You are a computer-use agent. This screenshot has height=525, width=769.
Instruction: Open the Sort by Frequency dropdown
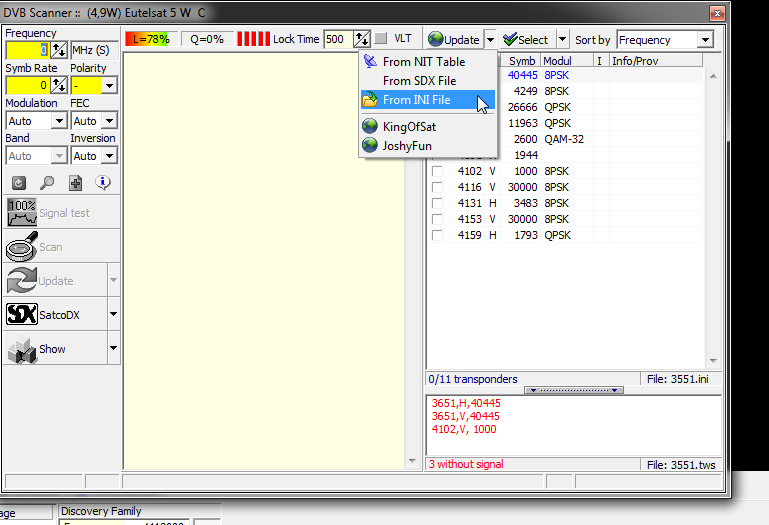point(705,40)
